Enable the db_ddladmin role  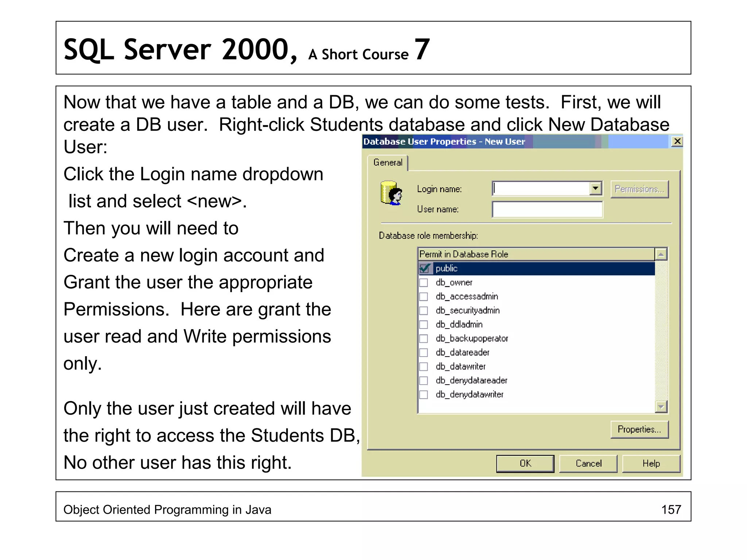(423, 324)
